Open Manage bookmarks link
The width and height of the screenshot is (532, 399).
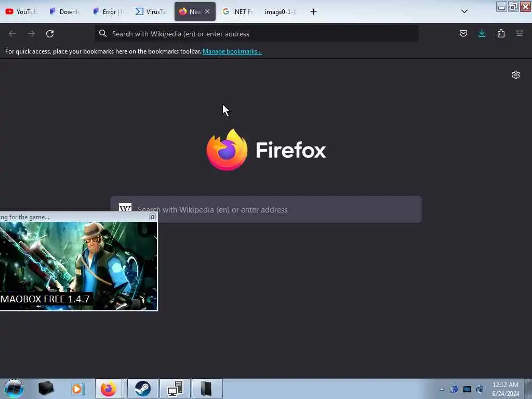232,51
